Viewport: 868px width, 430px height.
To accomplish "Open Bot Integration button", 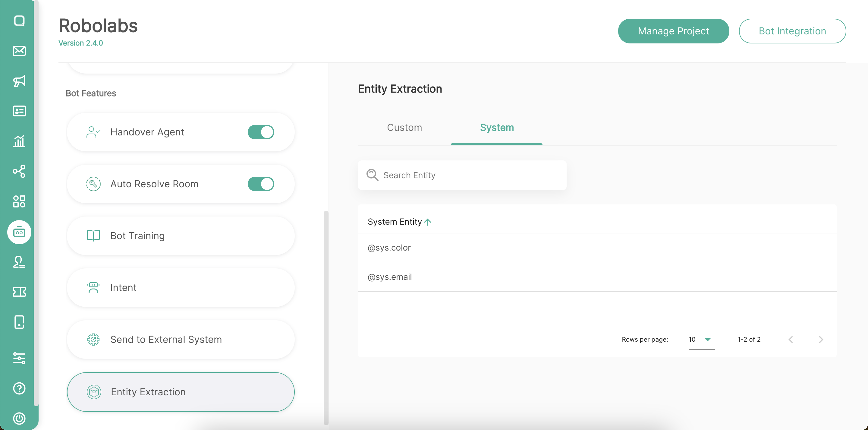I will pos(792,31).
